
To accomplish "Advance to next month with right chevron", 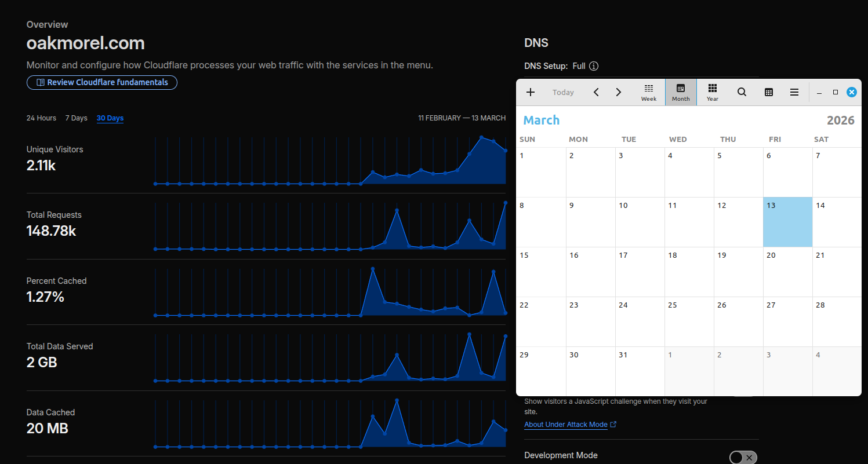I will 618,92.
